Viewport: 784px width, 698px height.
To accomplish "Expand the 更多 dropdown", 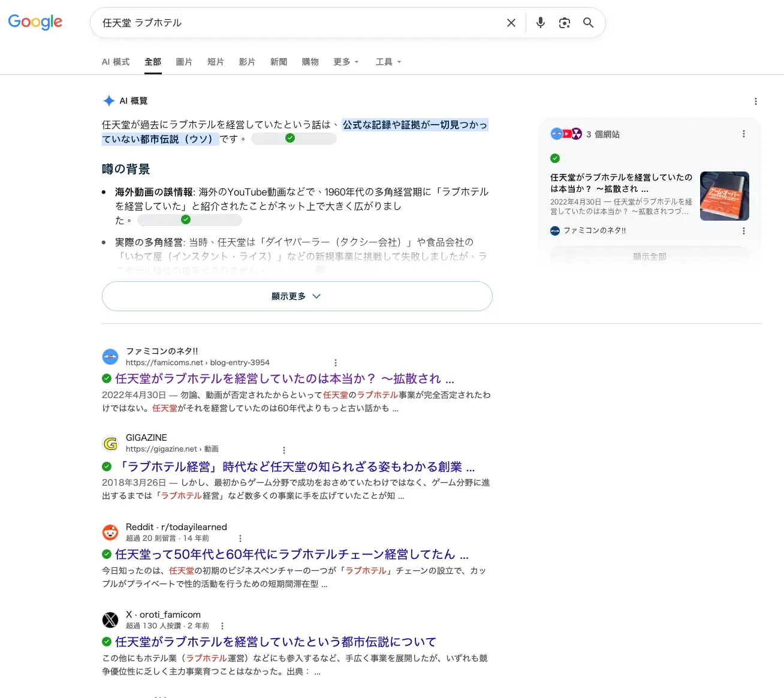I will 346,62.
